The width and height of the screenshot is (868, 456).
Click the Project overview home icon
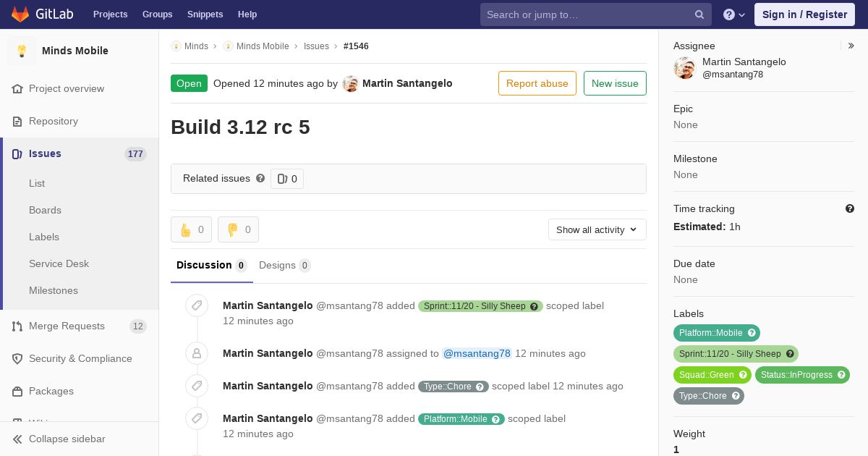coord(17,88)
